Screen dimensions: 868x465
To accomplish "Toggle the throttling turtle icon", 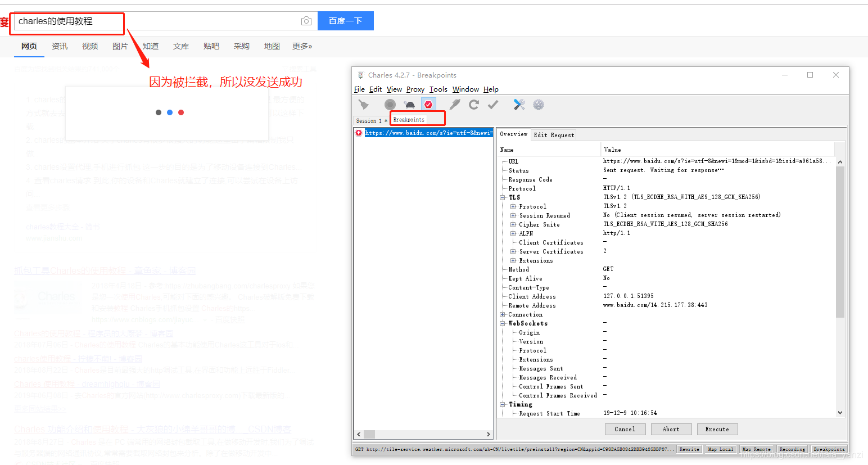I will [x=410, y=105].
